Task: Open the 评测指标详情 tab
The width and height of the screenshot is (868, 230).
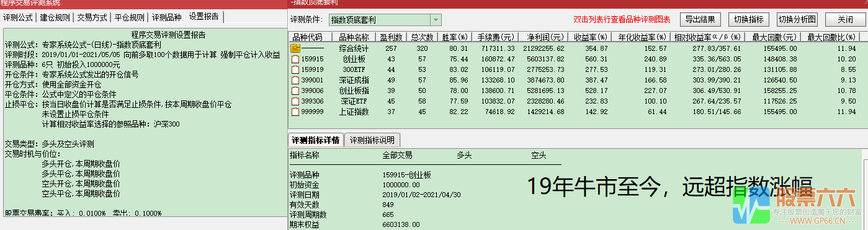Action: 316,139
